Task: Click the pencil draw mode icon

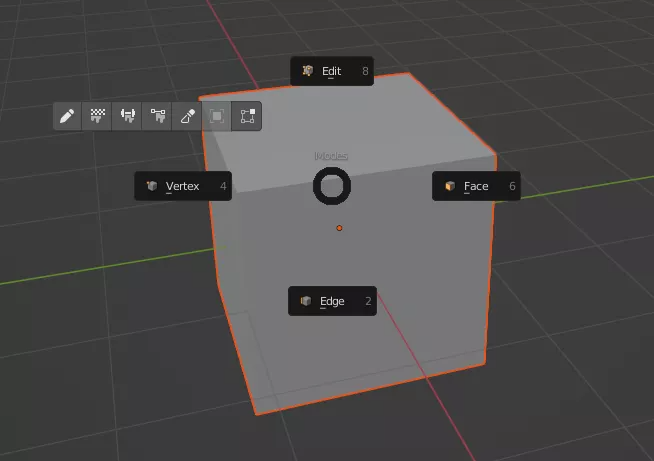Action: pyautogui.click(x=68, y=116)
